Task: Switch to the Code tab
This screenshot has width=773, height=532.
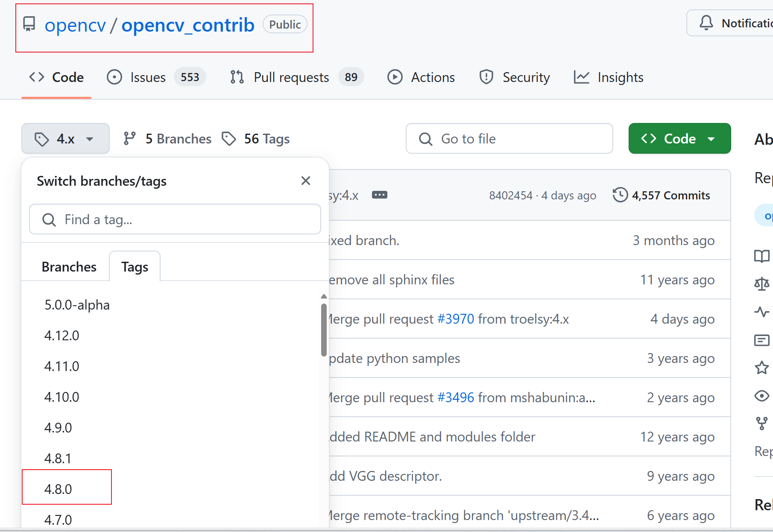Action: pyautogui.click(x=56, y=77)
